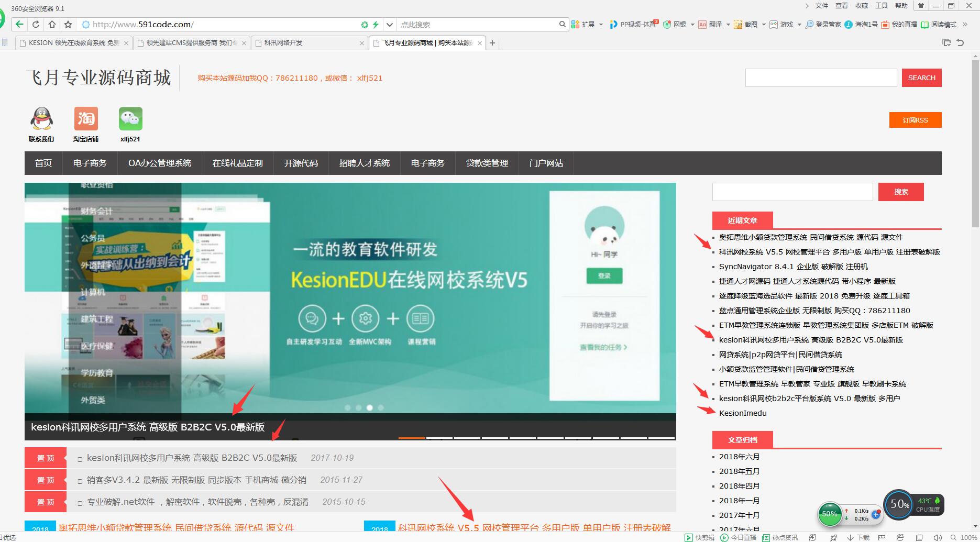Mute sound via status bar speaker icon
Screen dimensions: 980x542
[938, 537]
